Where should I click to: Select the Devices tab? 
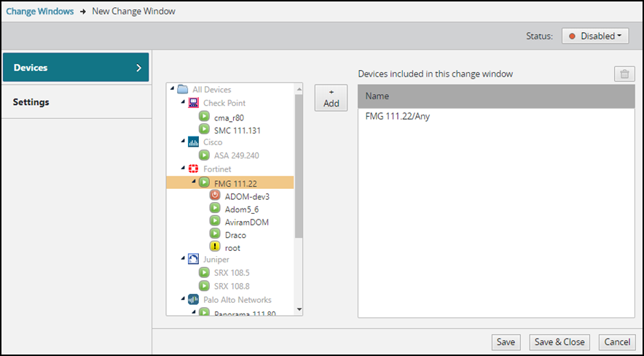76,67
